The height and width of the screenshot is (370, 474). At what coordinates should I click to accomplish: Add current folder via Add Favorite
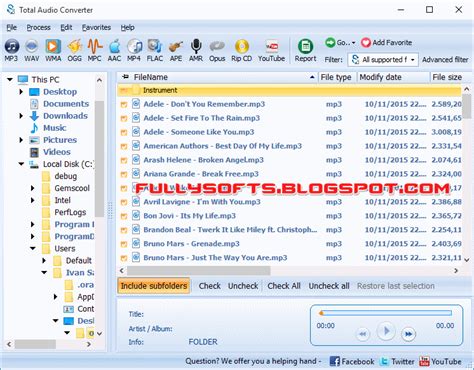point(386,42)
